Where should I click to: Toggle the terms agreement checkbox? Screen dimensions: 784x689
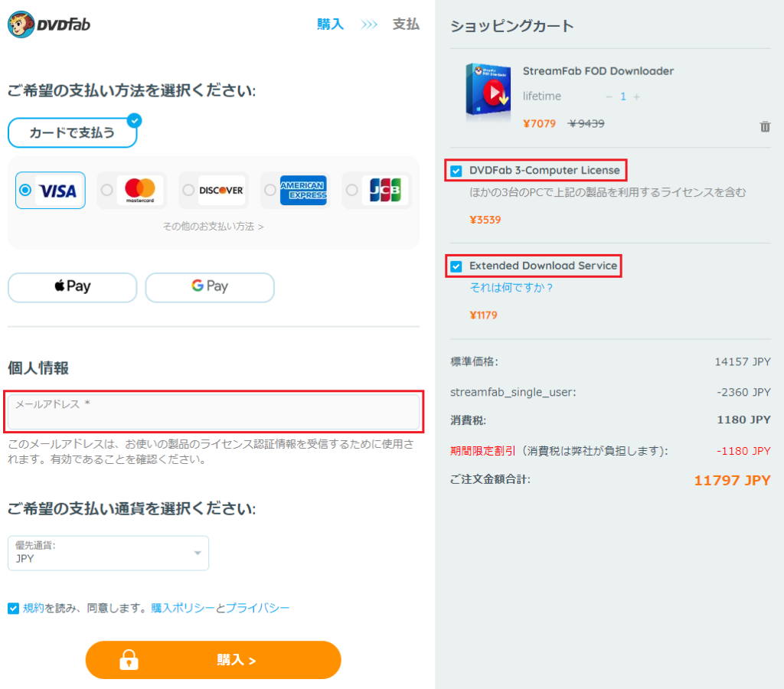[x=14, y=608]
